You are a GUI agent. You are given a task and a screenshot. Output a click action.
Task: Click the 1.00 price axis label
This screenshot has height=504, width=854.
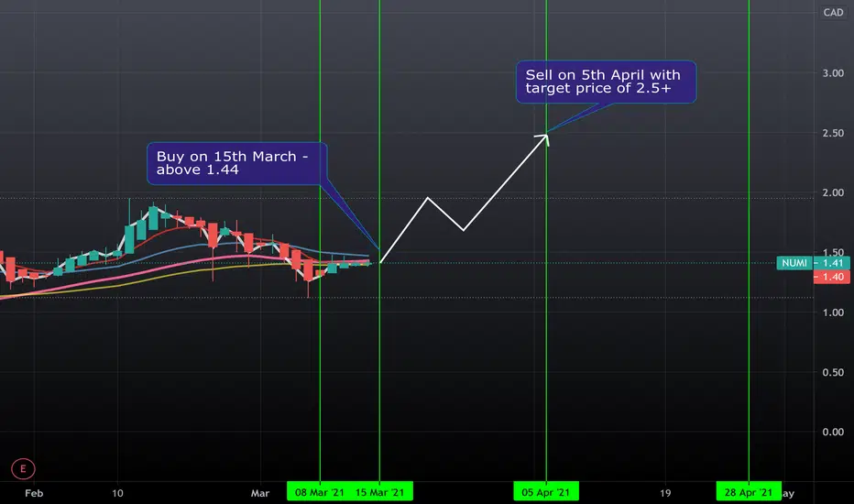click(x=833, y=312)
